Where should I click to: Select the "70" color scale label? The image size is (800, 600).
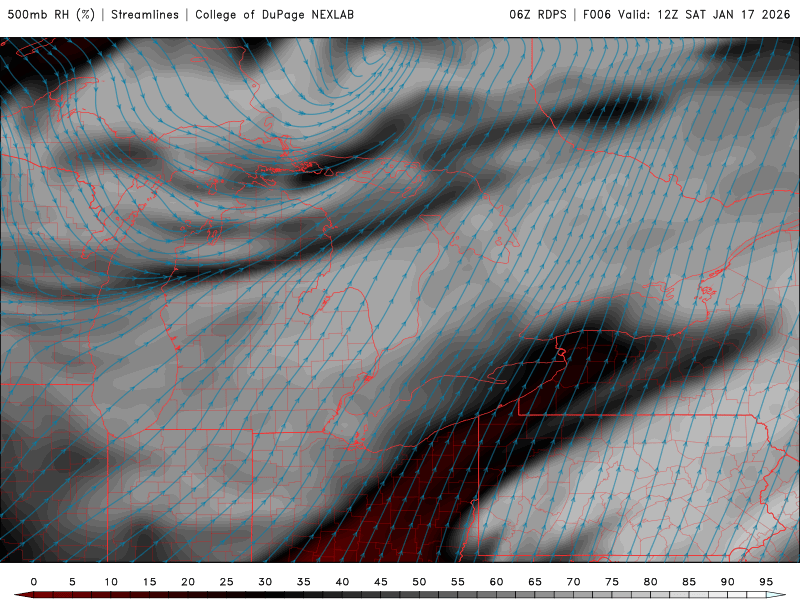pyautogui.click(x=573, y=582)
